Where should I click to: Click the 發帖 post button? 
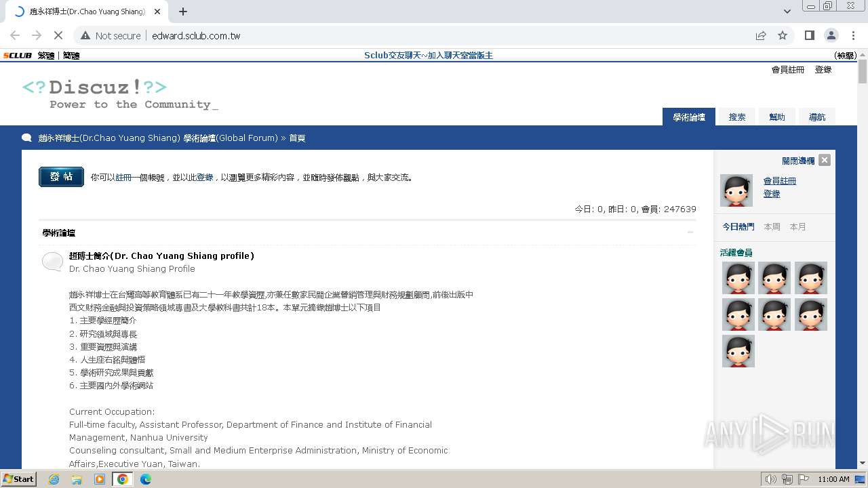coord(62,177)
